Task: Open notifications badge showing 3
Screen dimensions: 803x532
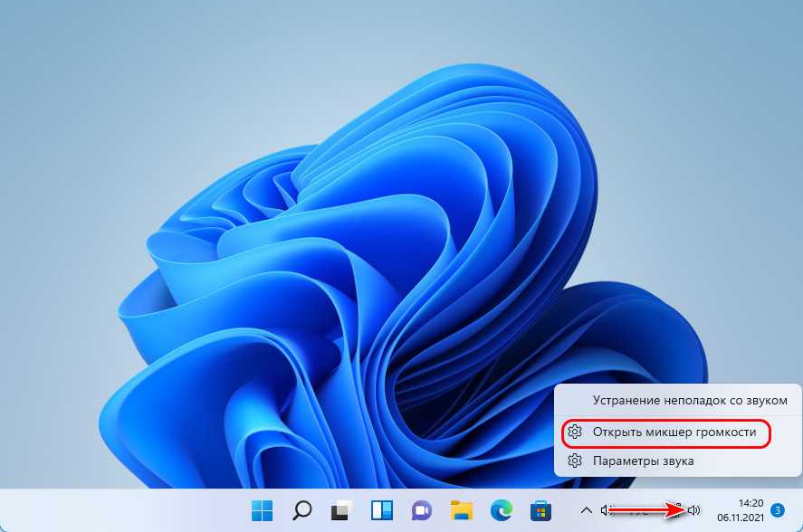Action: 778,510
